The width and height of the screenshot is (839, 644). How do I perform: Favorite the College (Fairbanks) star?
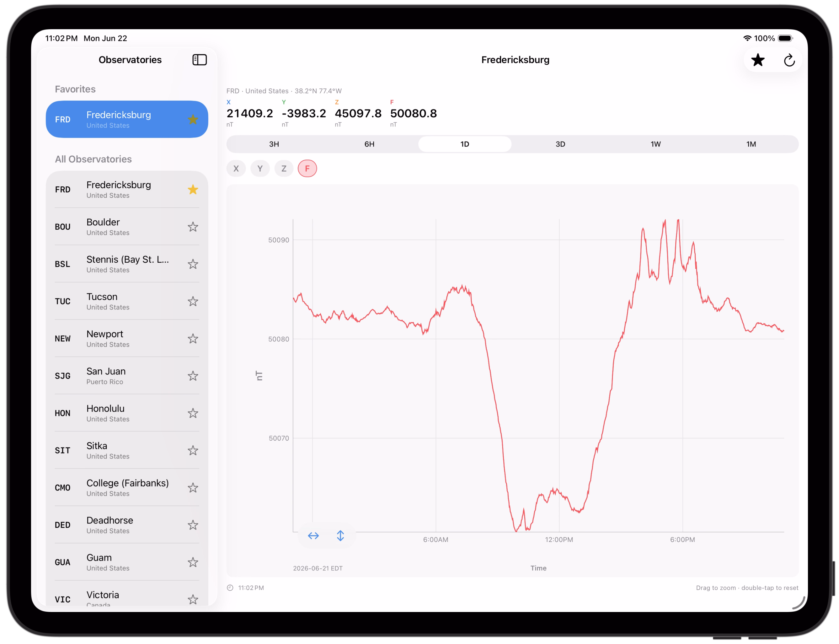click(x=193, y=488)
